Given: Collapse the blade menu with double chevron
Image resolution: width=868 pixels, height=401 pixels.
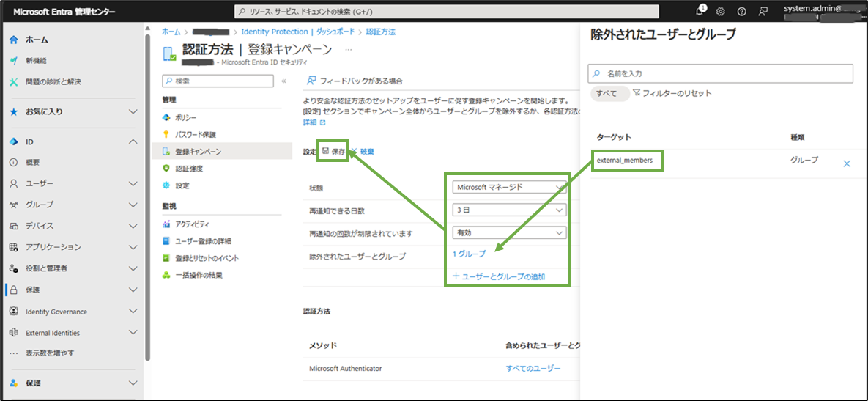Looking at the screenshot, I should click(284, 81).
